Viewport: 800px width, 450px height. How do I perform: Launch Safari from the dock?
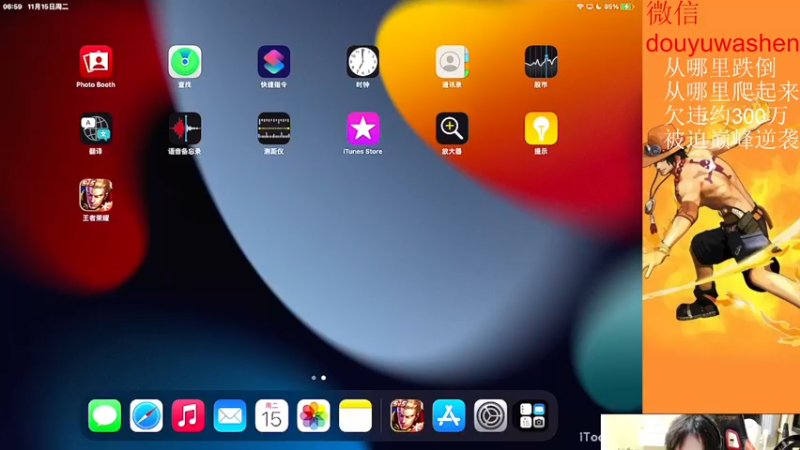coord(146,416)
